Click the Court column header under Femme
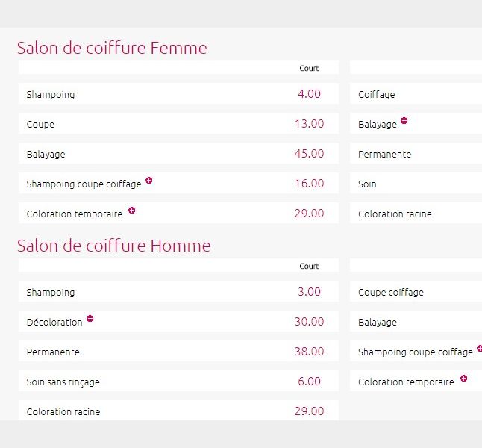482x448 pixels. (x=309, y=68)
